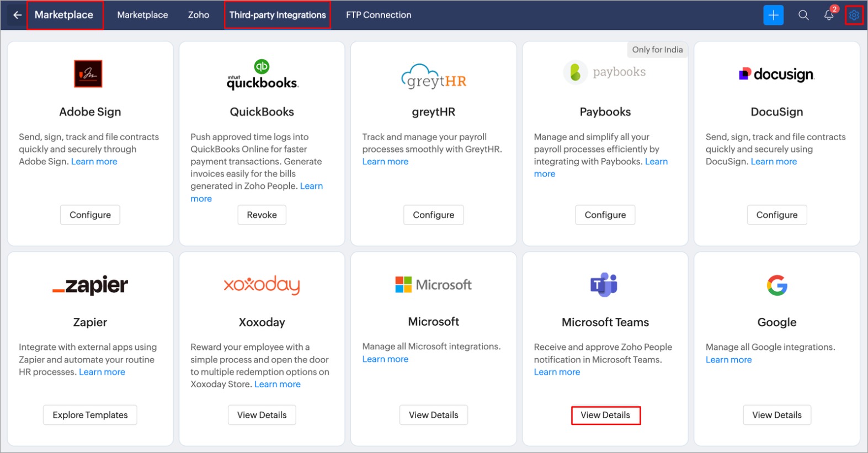Open Learn more link for Adobe Sign
Viewport: 868px width, 453px height.
click(94, 162)
